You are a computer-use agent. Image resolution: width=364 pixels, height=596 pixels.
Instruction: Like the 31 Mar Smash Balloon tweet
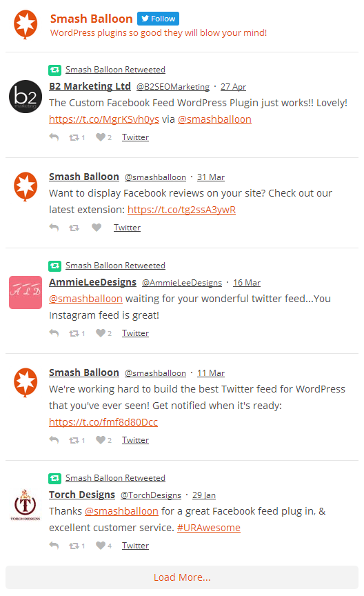tap(97, 228)
